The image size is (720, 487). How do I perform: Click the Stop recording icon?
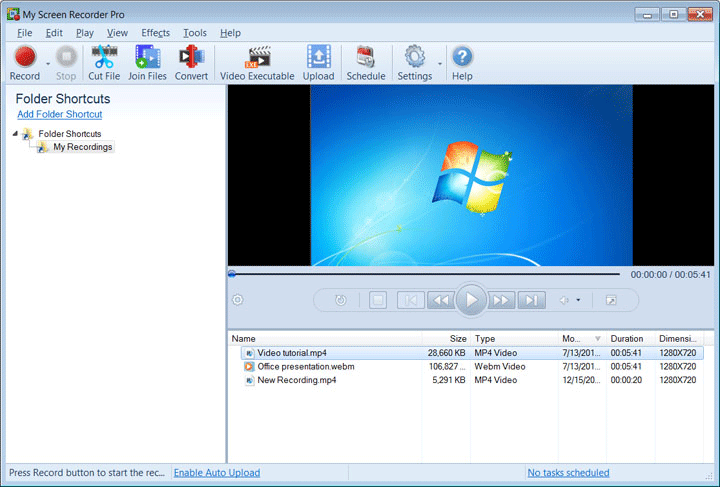click(66, 63)
